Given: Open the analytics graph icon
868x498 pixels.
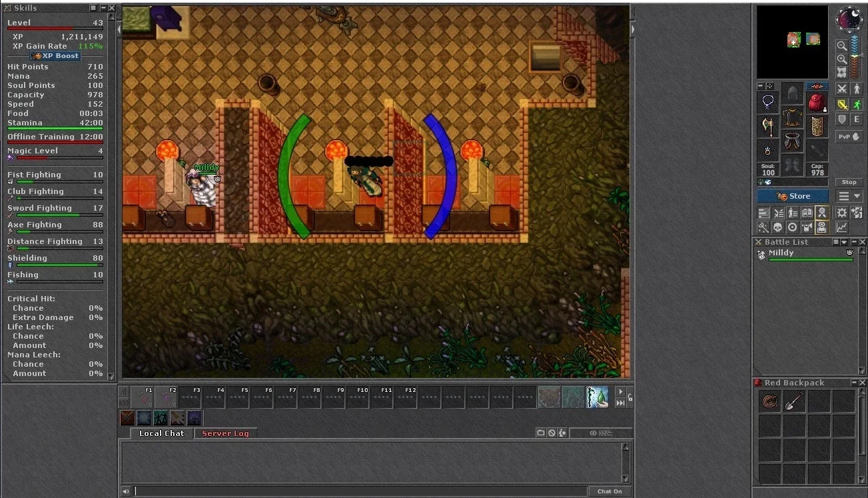Looking at the screenshot, I should coord(842,227).
